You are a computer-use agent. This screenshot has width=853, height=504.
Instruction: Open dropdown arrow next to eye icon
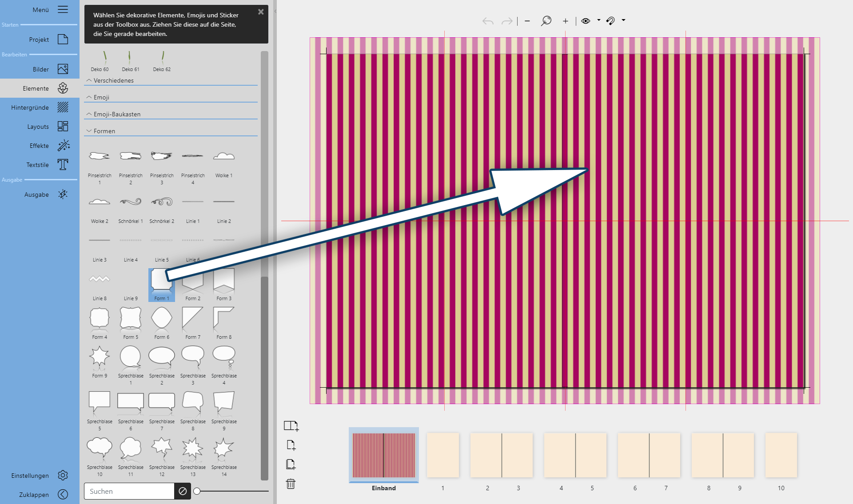pos(599,20)
